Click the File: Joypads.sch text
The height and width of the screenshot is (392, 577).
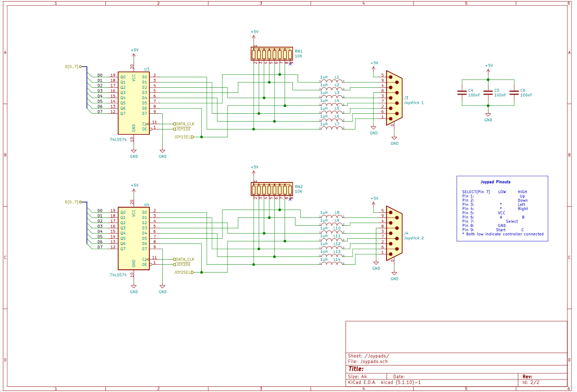pos(367,362)
